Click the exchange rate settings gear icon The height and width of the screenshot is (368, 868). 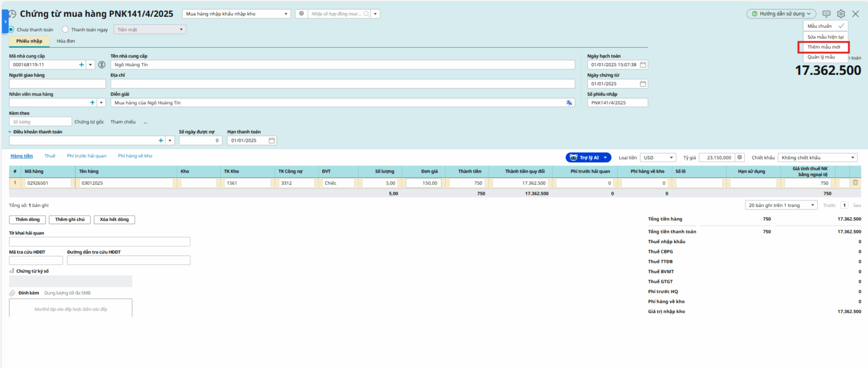pos(739,157)
